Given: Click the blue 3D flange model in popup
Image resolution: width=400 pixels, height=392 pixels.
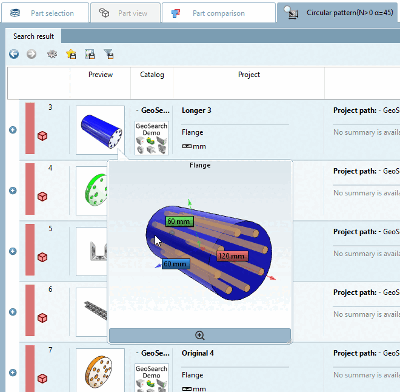Looking at the screenshot, I should coord(209,252).
